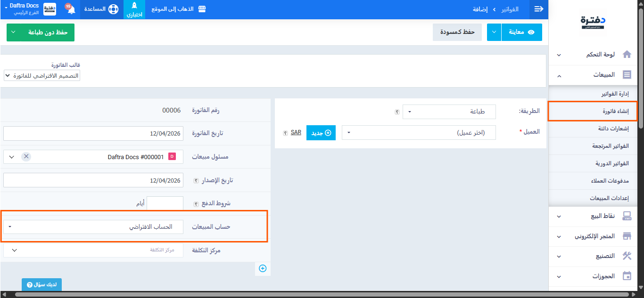Click the تاريخ الإصدار date field
Screen dimensions: 644x298
tap(93, 180)
